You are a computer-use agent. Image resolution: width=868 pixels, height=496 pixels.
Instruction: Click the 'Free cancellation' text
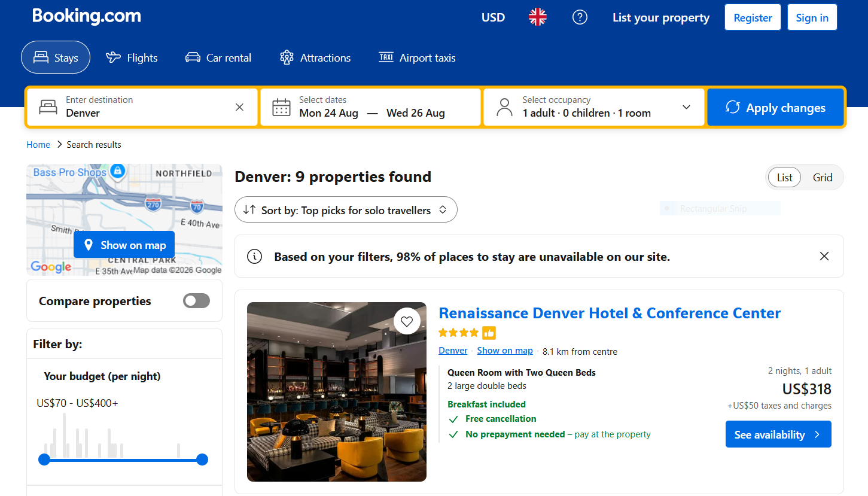(x=501, y=419)
